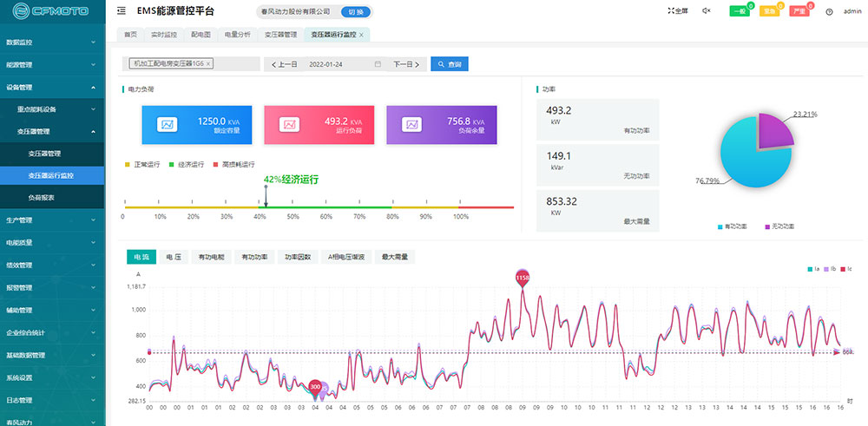Open the 负荷报表 menu item

pos(52,197)
